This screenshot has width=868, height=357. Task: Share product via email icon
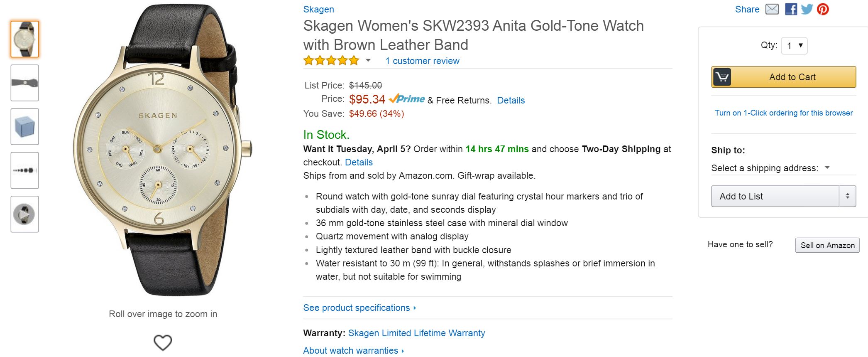pos(772,9)
